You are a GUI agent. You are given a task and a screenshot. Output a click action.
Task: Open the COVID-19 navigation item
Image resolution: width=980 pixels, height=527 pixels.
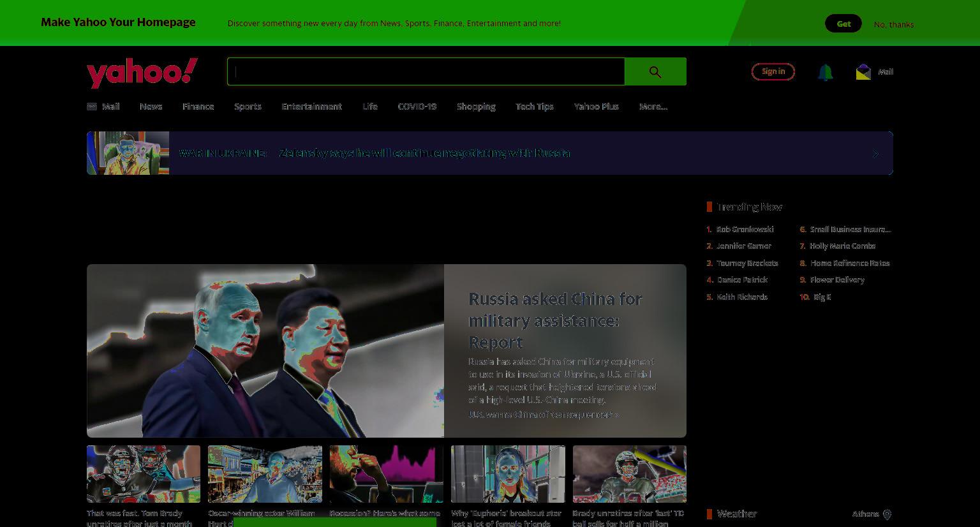(x=417, y=107)
